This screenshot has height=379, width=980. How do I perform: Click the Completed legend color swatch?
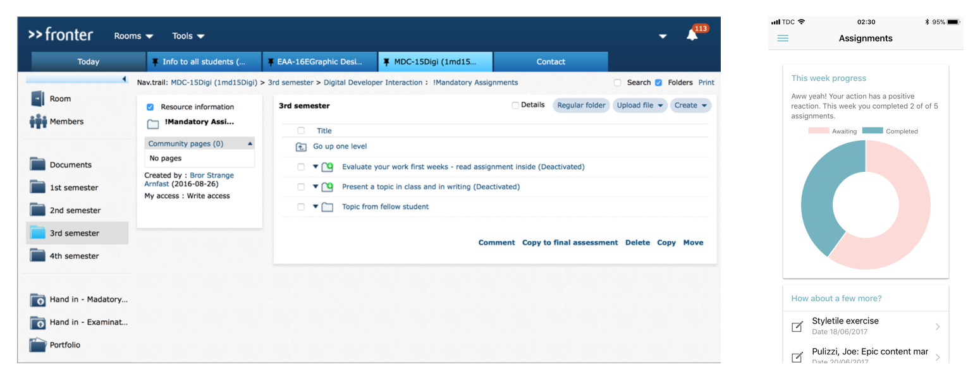click(873, 131)
